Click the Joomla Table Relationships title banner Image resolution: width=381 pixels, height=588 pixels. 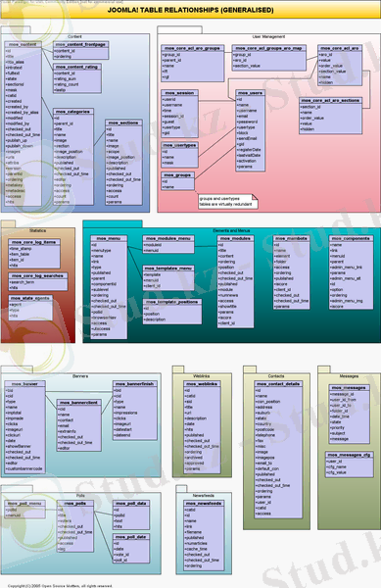point(190,10)
